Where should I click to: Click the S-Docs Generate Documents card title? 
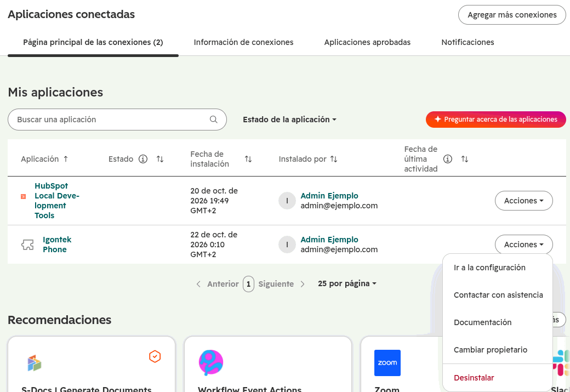[x=87, y=389]
